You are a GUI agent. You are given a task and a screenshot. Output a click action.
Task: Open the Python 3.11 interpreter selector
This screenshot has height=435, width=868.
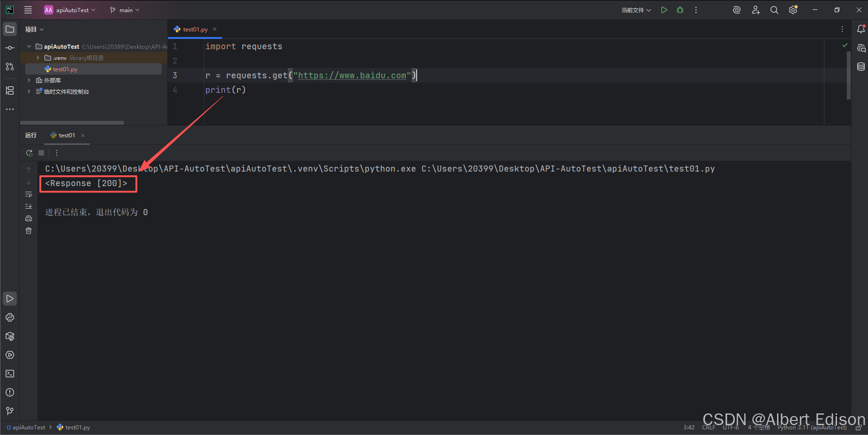click(x=812, y=427)
